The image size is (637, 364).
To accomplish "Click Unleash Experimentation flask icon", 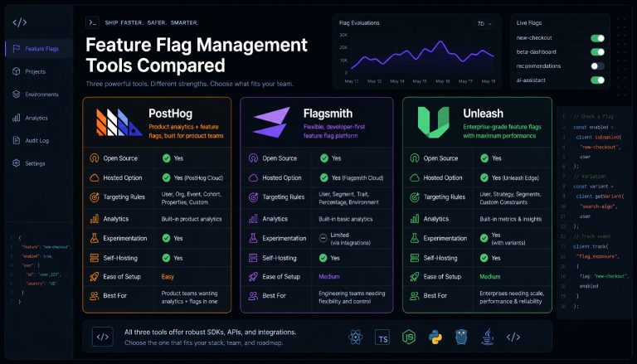I will [x=415, y=238].
